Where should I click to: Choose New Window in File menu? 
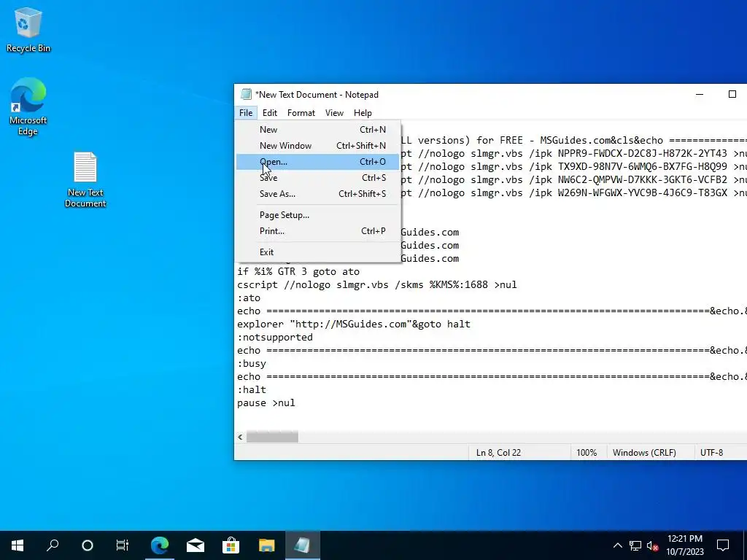click(x=318, y=146)
